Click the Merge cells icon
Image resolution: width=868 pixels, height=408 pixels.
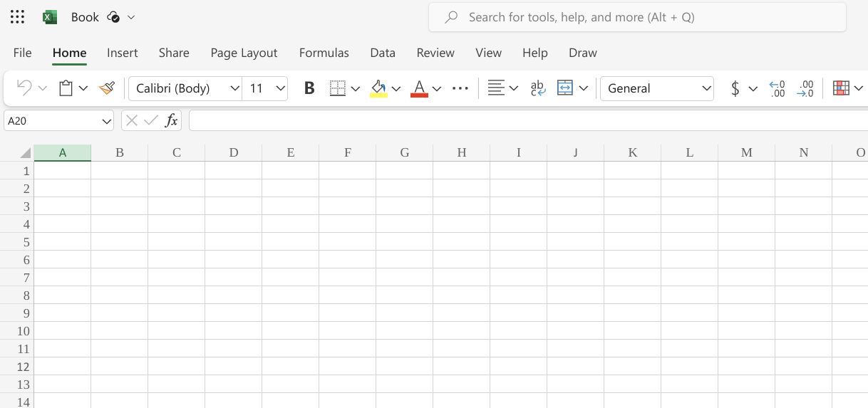(565, 88)
